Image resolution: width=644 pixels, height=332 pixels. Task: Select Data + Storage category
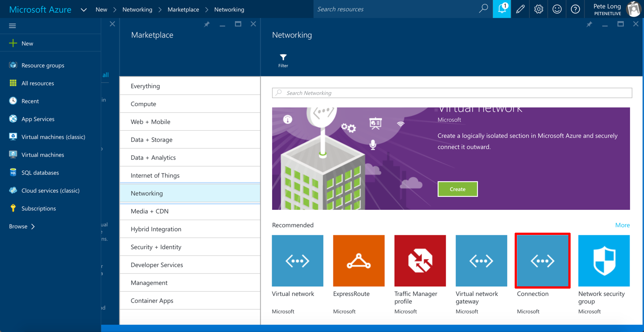tap(190, 140)
